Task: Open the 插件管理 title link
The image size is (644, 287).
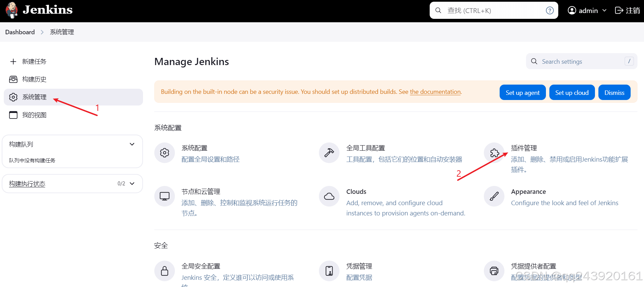Action: [524, 148]
